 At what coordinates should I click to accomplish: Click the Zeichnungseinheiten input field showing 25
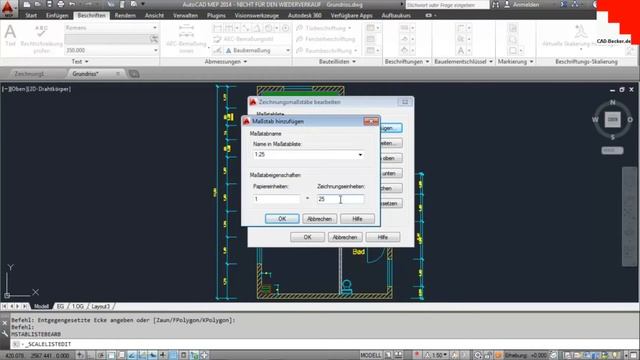(x=340, y=199)
